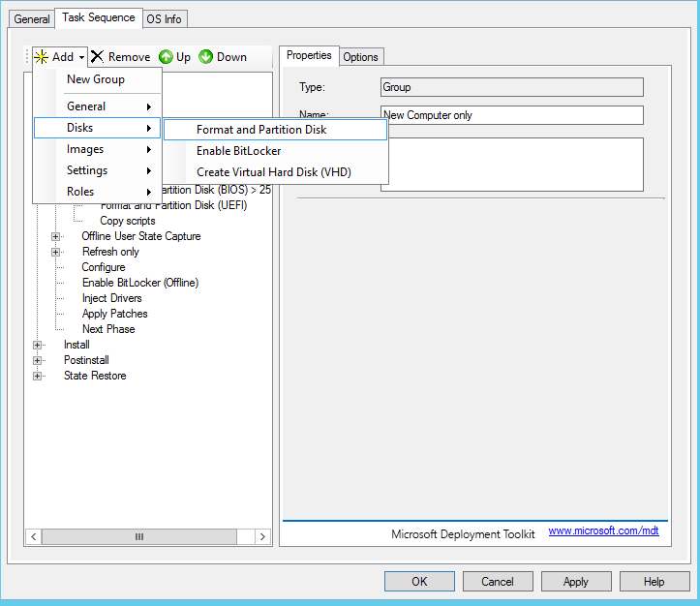Viewport: 700px width, 606px height.
Task: Open the Settings submenu
Action: 98,170
